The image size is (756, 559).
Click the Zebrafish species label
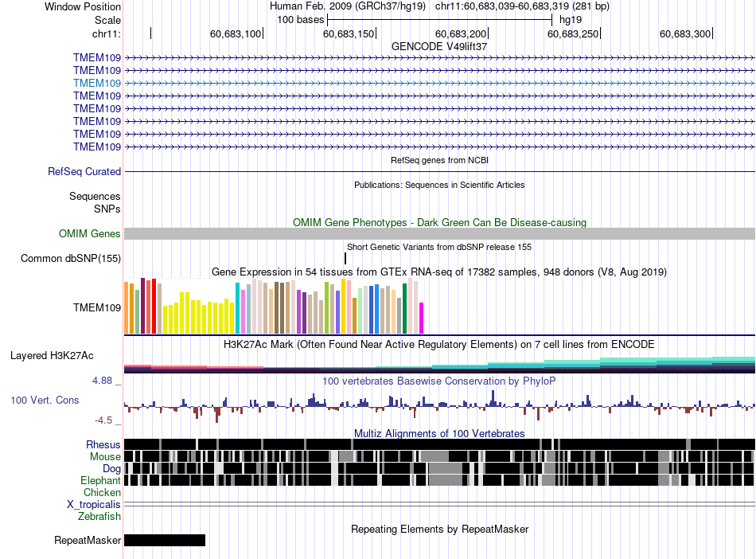(x=99, y=516)
